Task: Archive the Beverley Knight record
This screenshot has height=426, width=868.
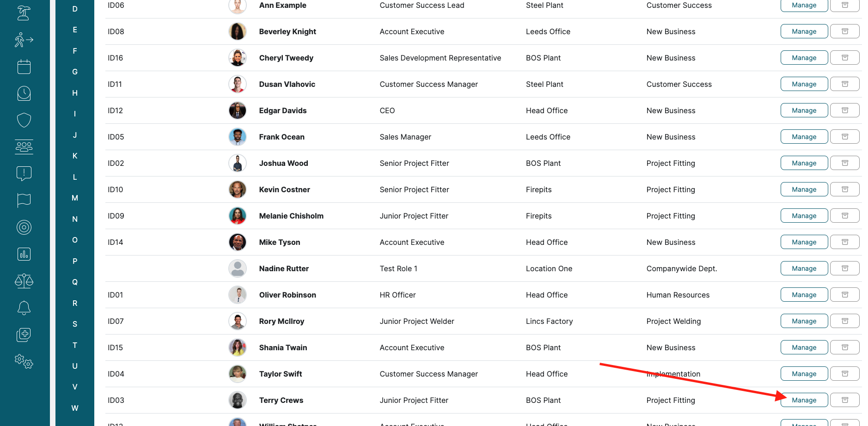Action: (844, 31)
